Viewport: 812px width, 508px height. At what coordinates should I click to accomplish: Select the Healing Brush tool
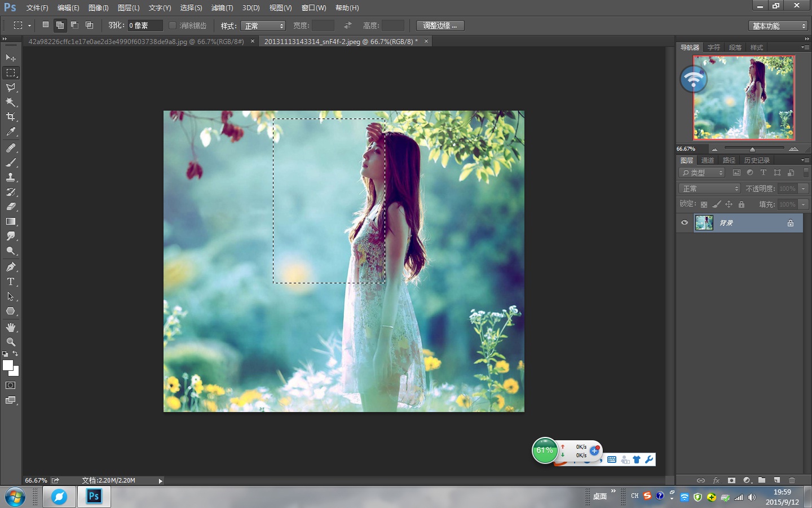[11, 148]
